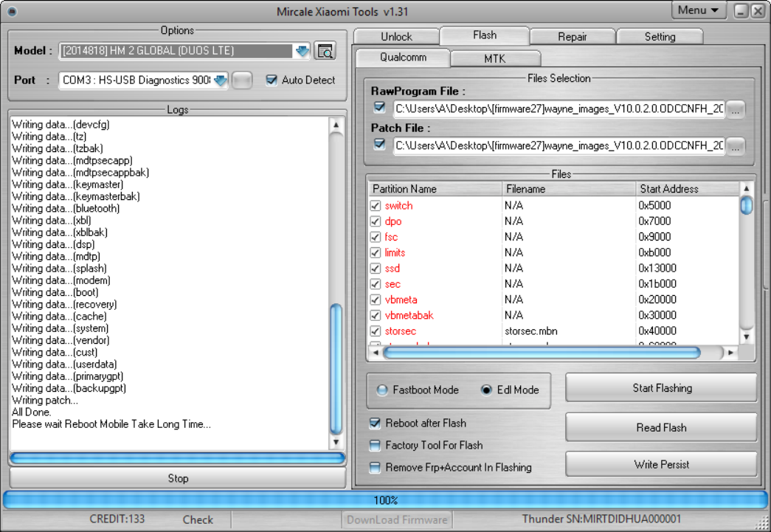Viewport: 771px width, 532px height.
Task: Click Check credit button
Action: [198, 519]
